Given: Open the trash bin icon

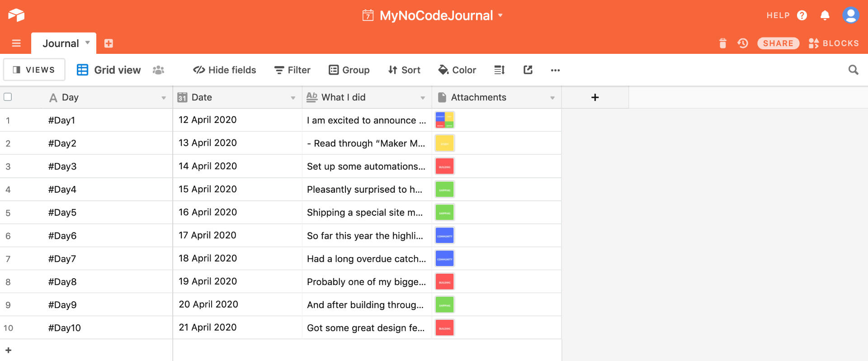Looking at the screenshot, I should point(722,43).
